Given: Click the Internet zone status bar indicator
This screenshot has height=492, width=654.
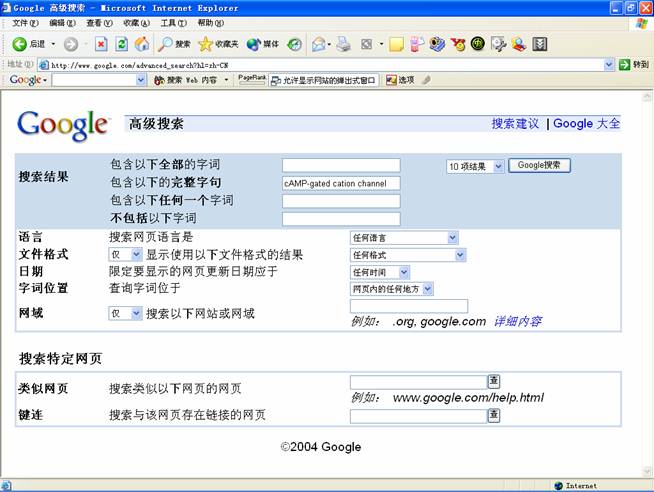Looking at the screenshot, I should (x=576, y=486).
